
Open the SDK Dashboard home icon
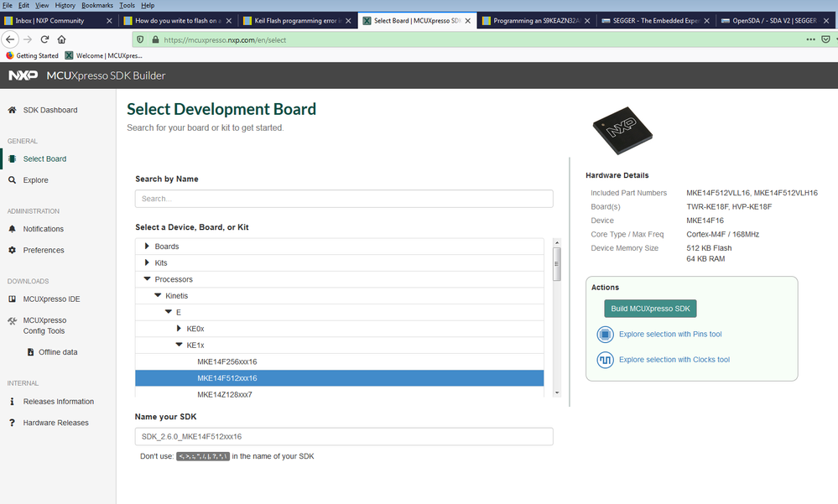point(12,110)
